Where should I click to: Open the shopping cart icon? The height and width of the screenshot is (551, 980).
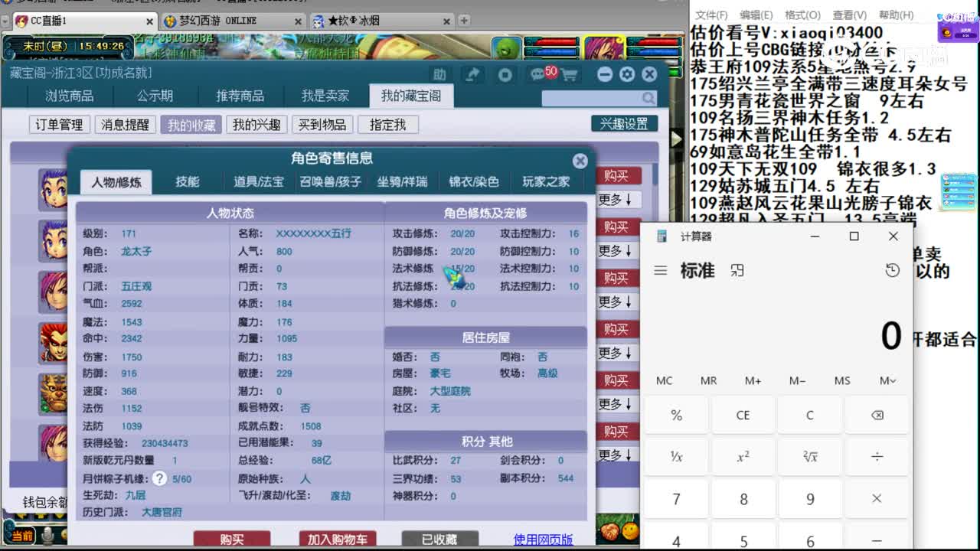coord(569,74)
